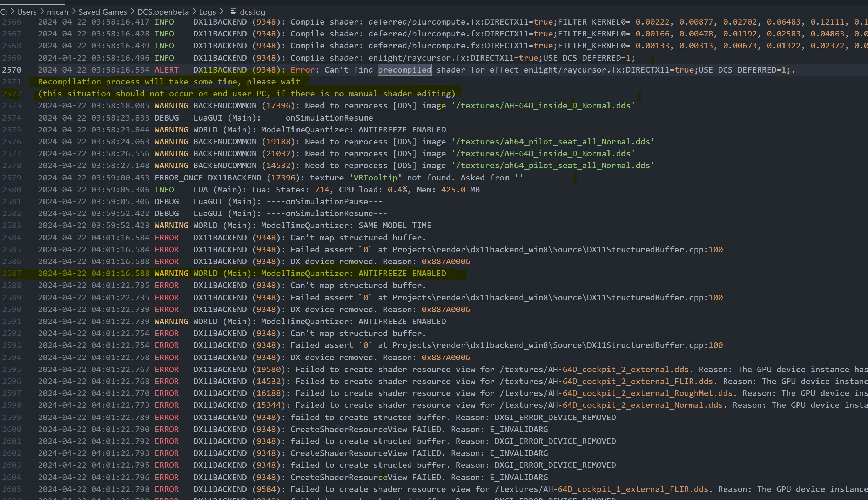Select DCS.openbeta in the breadcrumb path
868x500 pixels.
[x=163, y=12]
